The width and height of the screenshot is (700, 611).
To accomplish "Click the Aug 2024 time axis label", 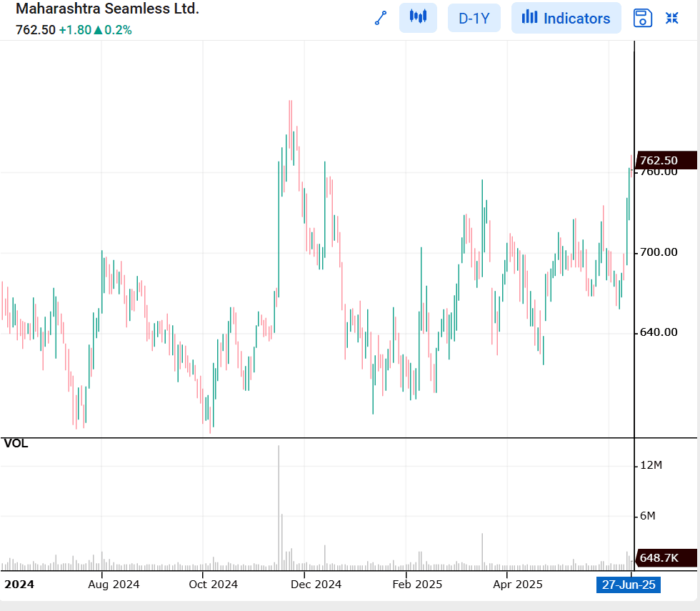I will tap(114, 585).
